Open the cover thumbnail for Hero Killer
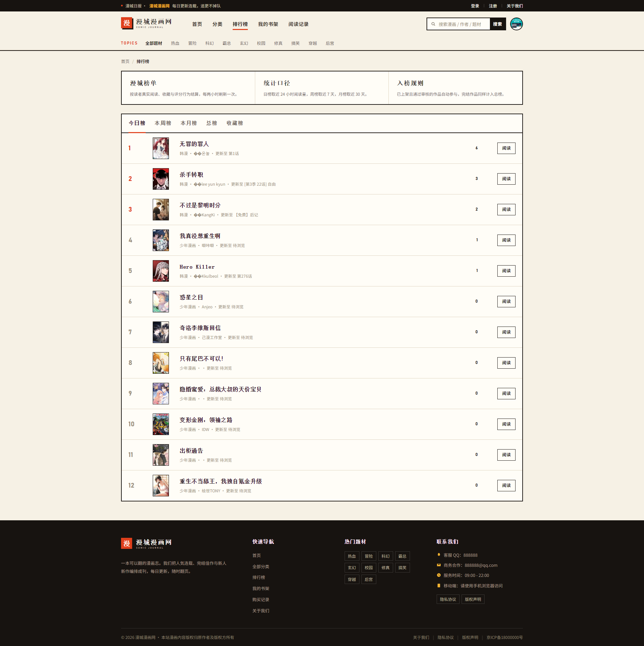This screenshot has height=646, width=644. pyautogui.click(x=161, y=271)
